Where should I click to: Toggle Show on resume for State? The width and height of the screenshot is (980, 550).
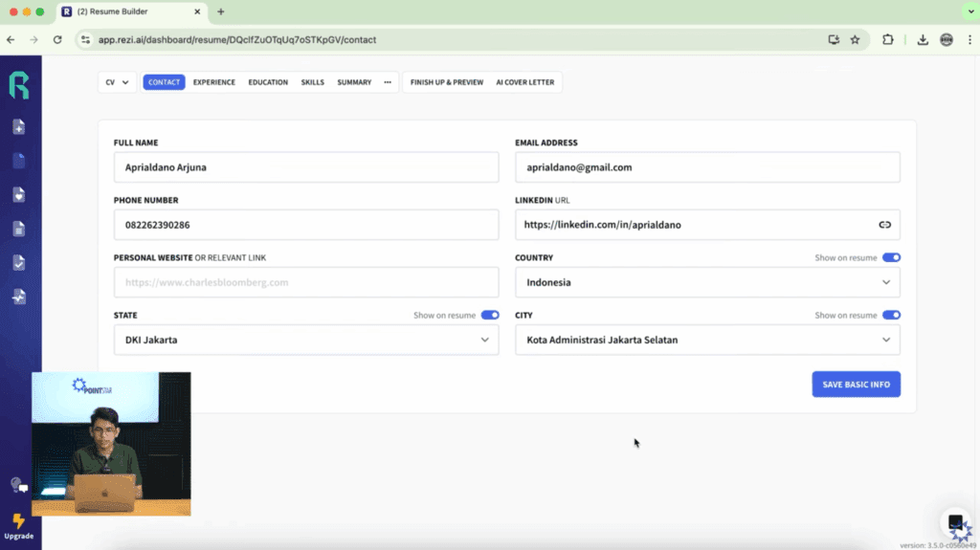489,315
